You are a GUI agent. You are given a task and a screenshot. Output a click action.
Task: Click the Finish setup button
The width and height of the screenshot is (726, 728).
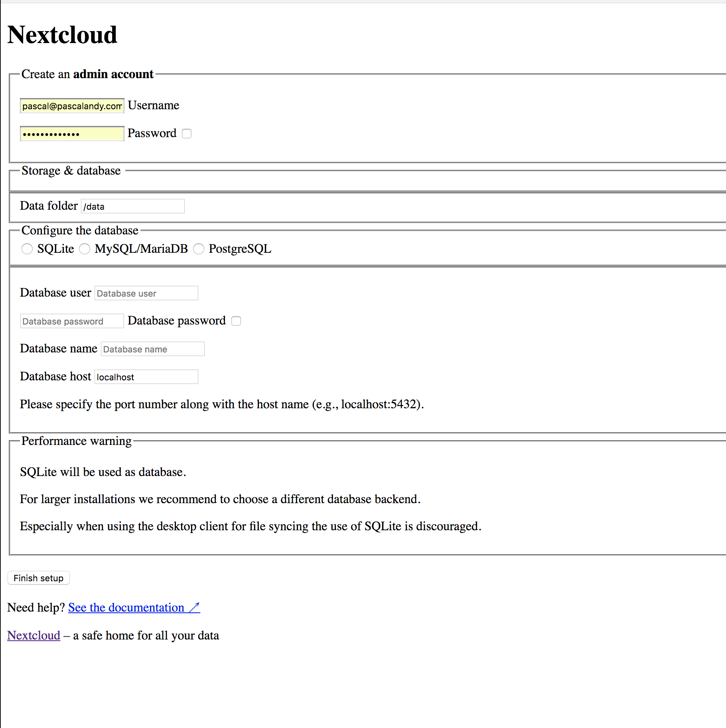click(39, 578)
